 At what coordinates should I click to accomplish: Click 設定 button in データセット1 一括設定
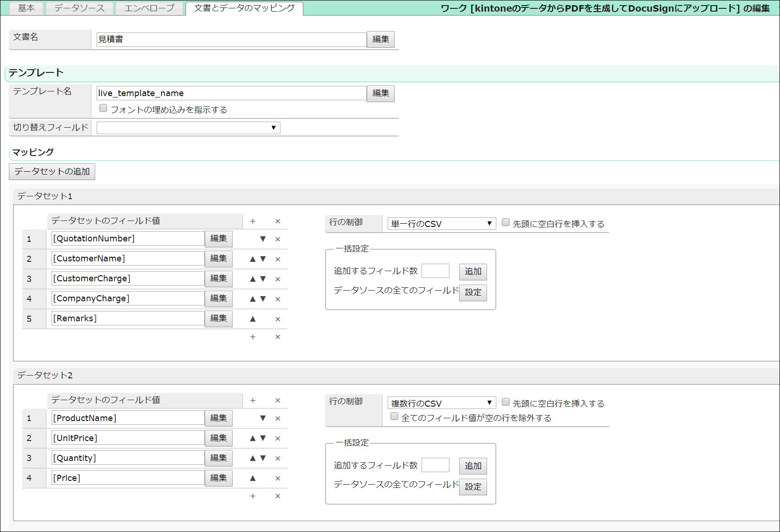(x=473, y=292)
